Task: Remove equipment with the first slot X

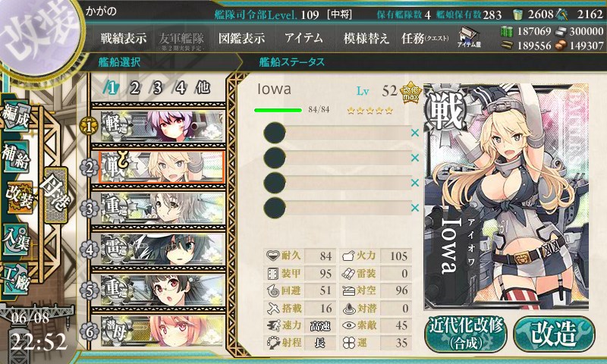Action: 415,133
